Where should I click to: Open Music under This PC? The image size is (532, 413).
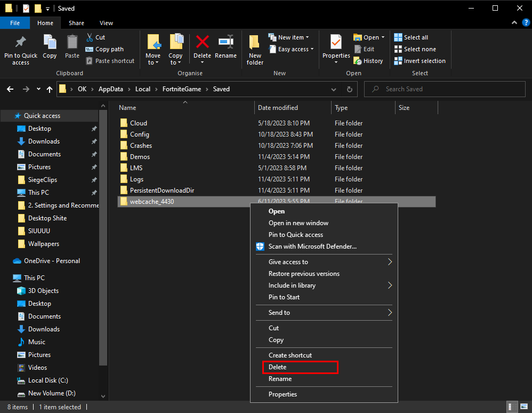[37, 342]
